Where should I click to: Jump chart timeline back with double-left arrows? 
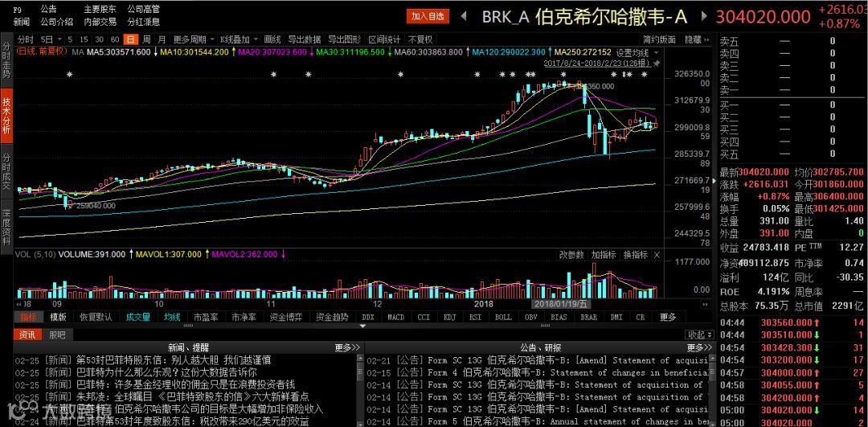[18, 305]
